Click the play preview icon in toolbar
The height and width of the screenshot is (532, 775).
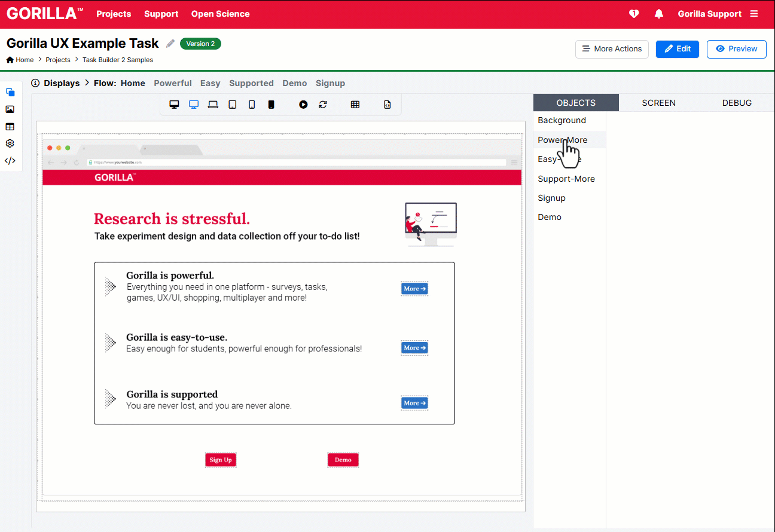pyautogui.click(x=304, y=105)
